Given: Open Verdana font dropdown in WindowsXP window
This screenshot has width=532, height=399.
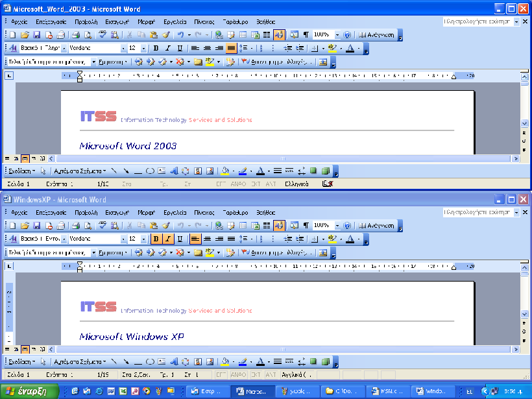Looking at the screenshot, I should pyautogui.click(x=123, y=239).
